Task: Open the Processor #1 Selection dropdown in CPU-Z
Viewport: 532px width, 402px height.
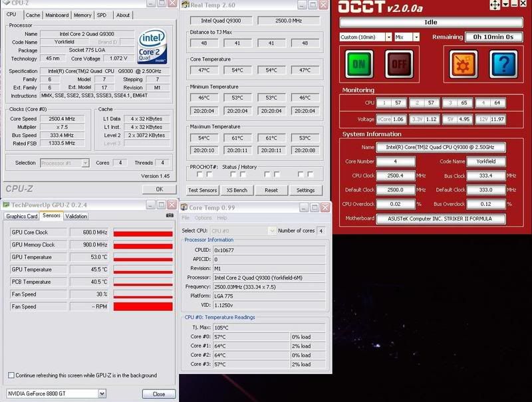Action: [85, 163]
